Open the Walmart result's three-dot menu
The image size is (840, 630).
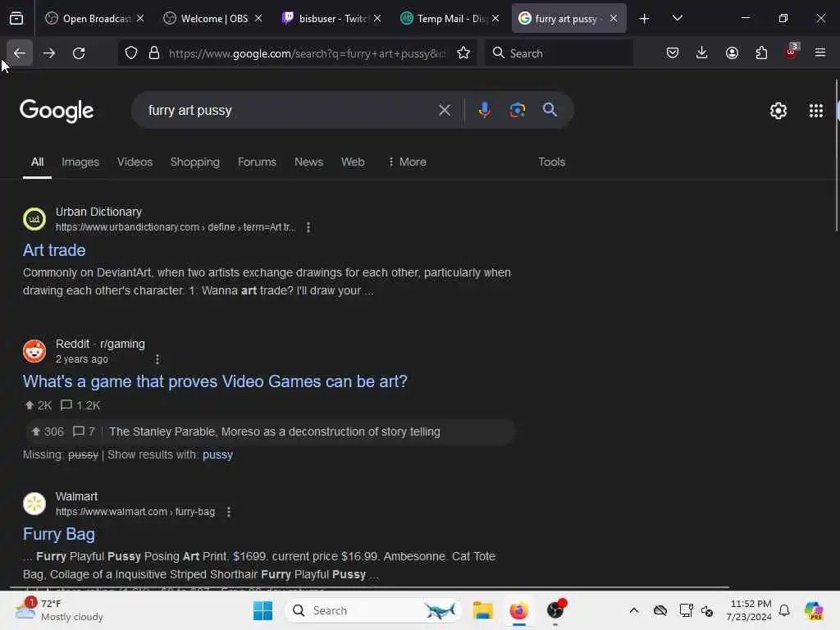click(x=229, y=512)
